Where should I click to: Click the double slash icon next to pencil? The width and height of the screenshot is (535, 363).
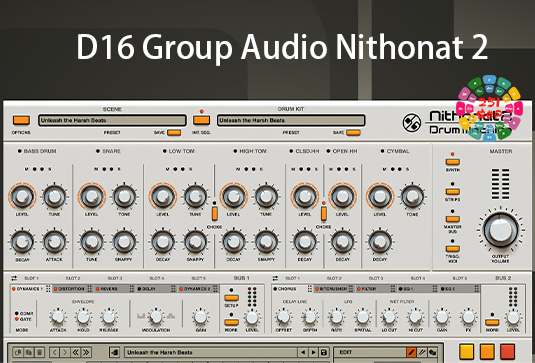point(422,352)
